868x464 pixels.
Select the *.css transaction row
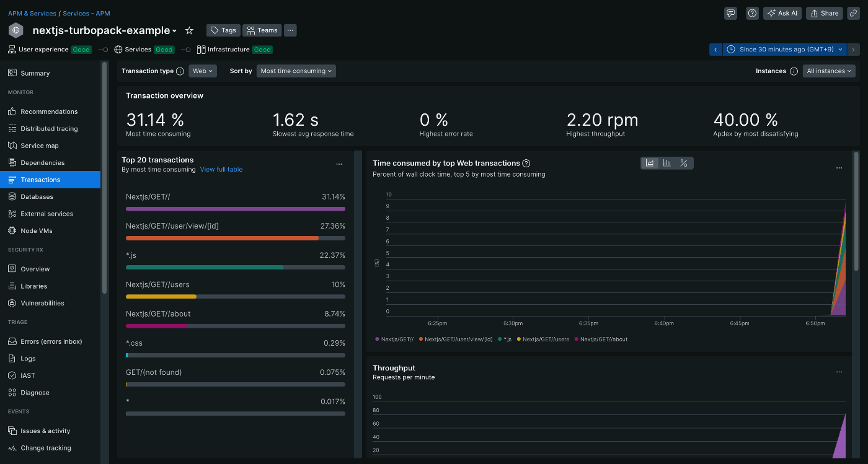[x=236, y=348]
